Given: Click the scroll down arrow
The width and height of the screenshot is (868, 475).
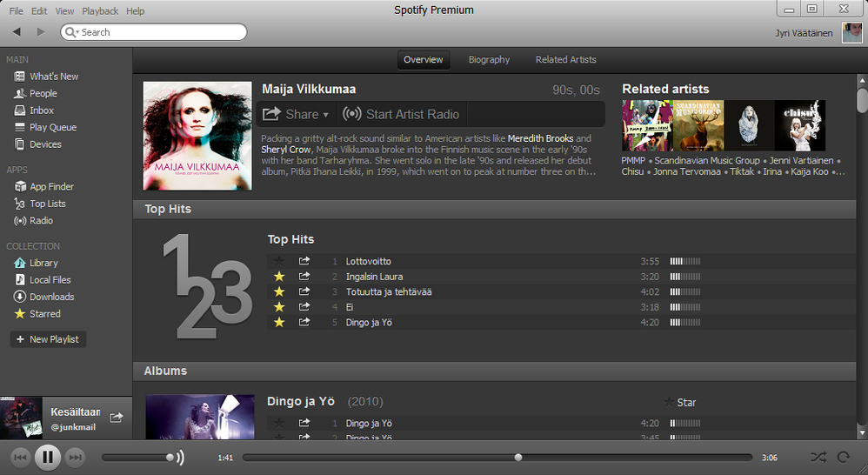Looking at the screenshot, I should click(x=862, y=432).
